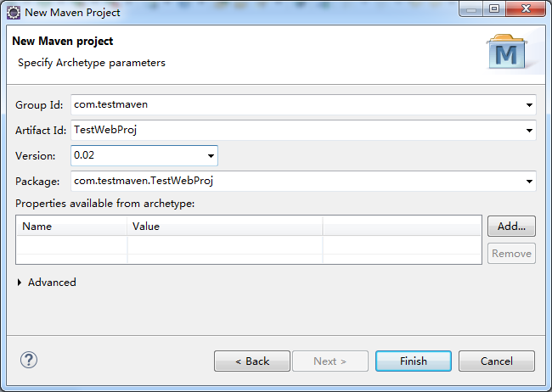Click the Eclipse icon in title bar
This screenshot has width=552, height=392.
pos(14,13)
